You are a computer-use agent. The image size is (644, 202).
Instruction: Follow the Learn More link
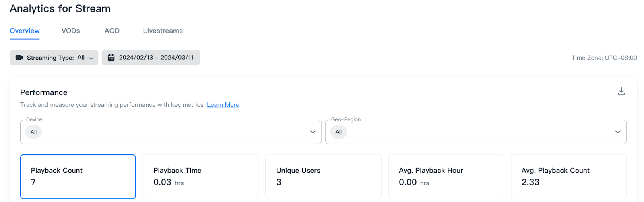[x=223, y=105]
